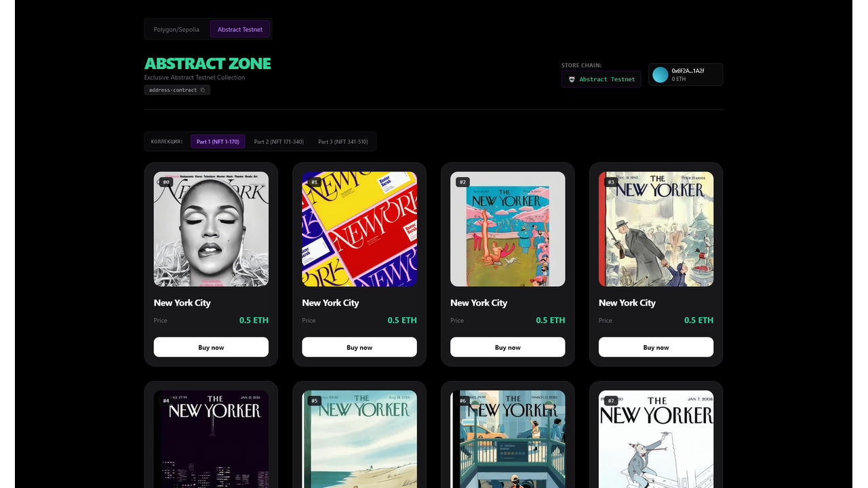The image size is (868, 488).
Task: Open NFT #7 cover thumbnail
Action: point(656,439)
